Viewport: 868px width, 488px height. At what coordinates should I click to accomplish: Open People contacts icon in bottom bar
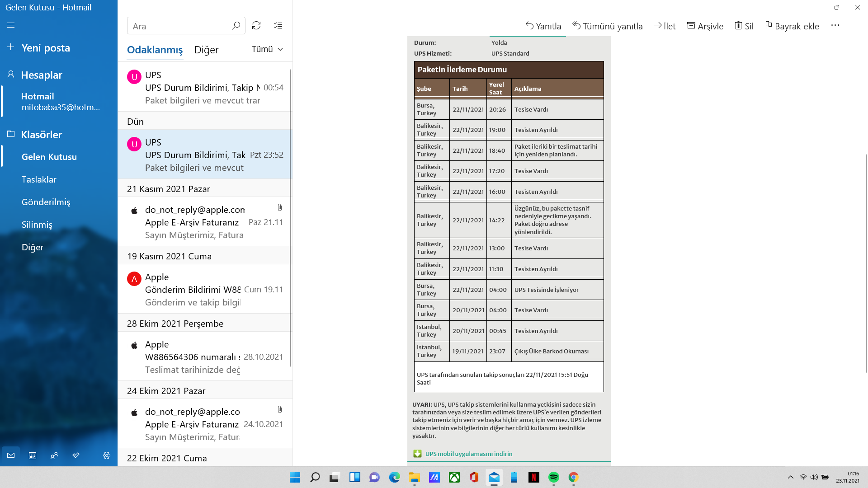pos(54,455)
